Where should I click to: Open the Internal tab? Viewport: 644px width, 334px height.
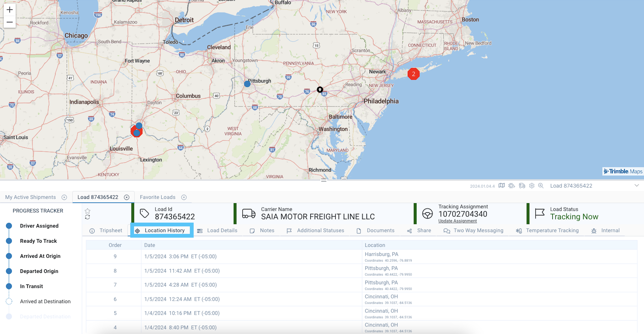coord(605,230)
